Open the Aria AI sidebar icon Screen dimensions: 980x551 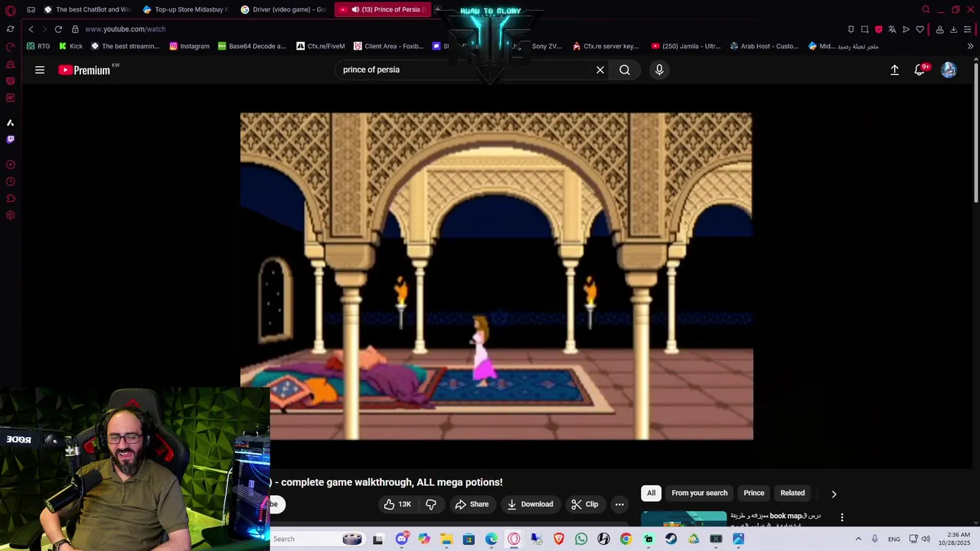click(10, 122)
